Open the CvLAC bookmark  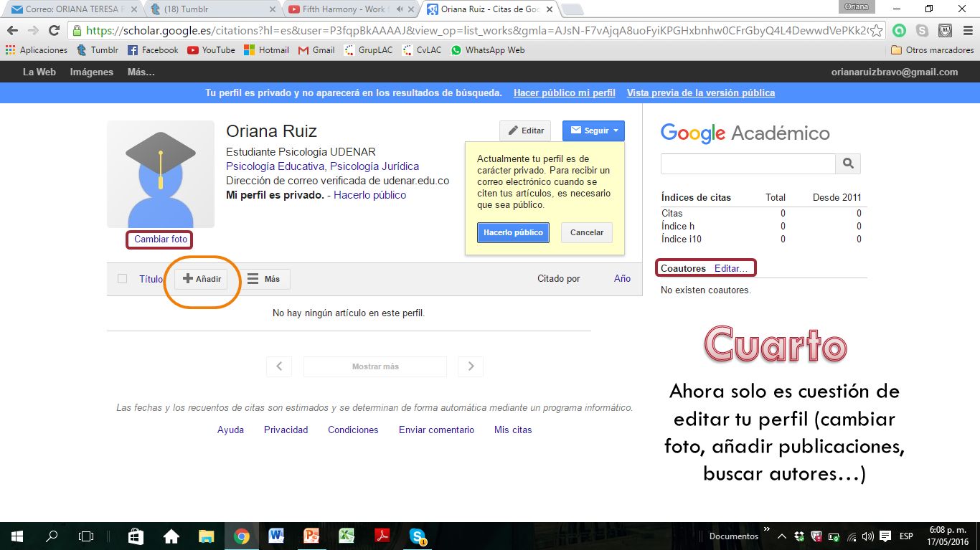[422, 50]
